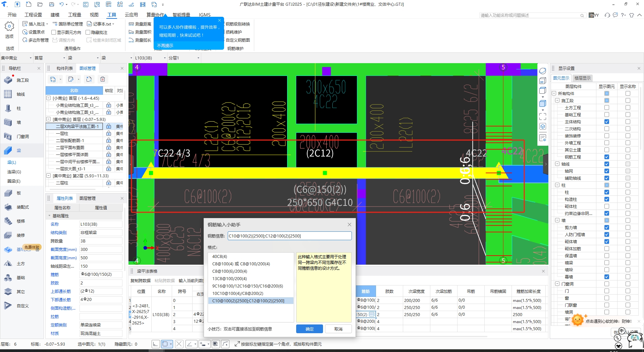The height and width of the screenshot is (352, 644).
Task: Click 取消 in the rebar helper dialog
Action: click(x=338, y=329)
